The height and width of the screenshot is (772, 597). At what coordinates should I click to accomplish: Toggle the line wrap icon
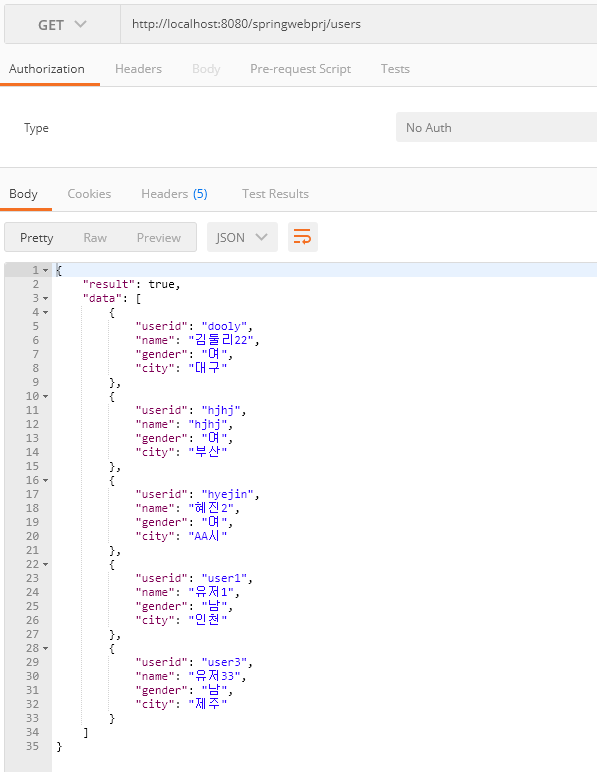(303, 237)
